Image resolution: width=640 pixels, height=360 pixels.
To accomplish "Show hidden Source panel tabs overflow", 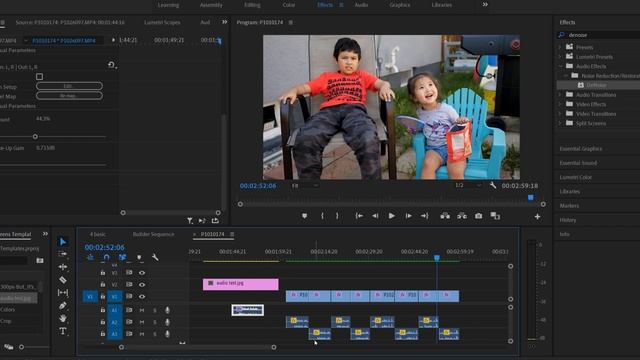I will 224,22.
